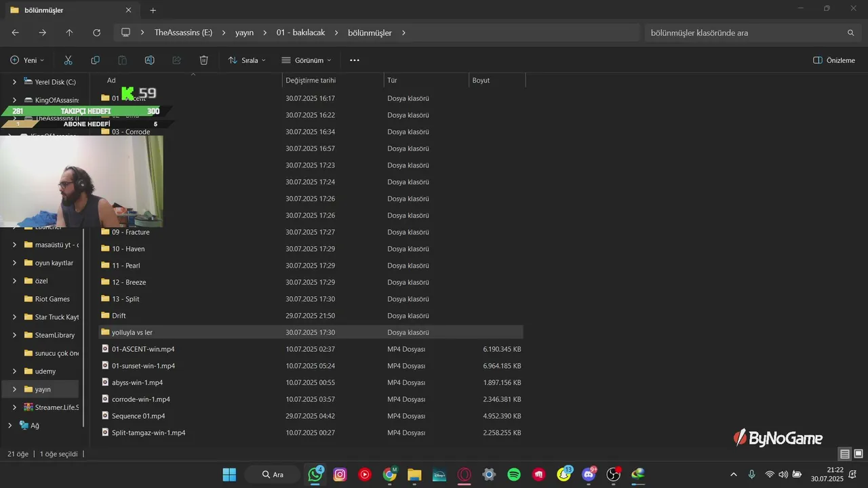
Task: Open the Yeni dropdown
Action: pyautogui.click(x=27, y=60)
